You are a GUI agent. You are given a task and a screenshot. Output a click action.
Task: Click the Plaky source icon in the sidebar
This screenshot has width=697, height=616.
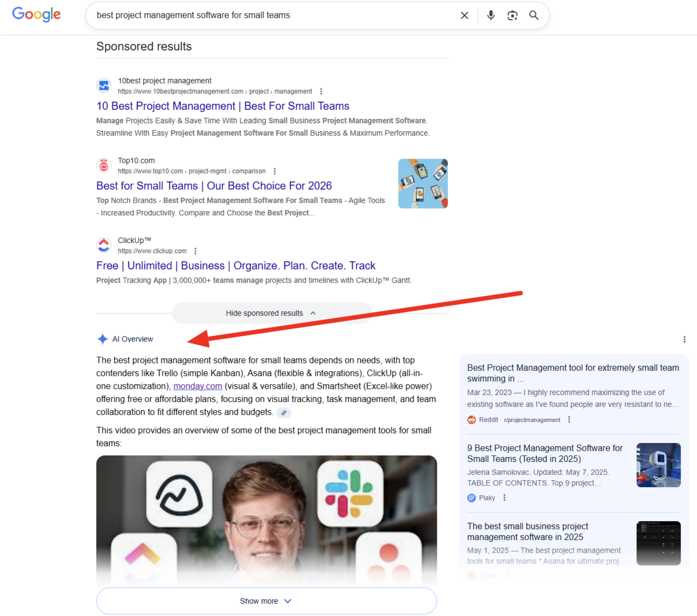coord(471,498)
